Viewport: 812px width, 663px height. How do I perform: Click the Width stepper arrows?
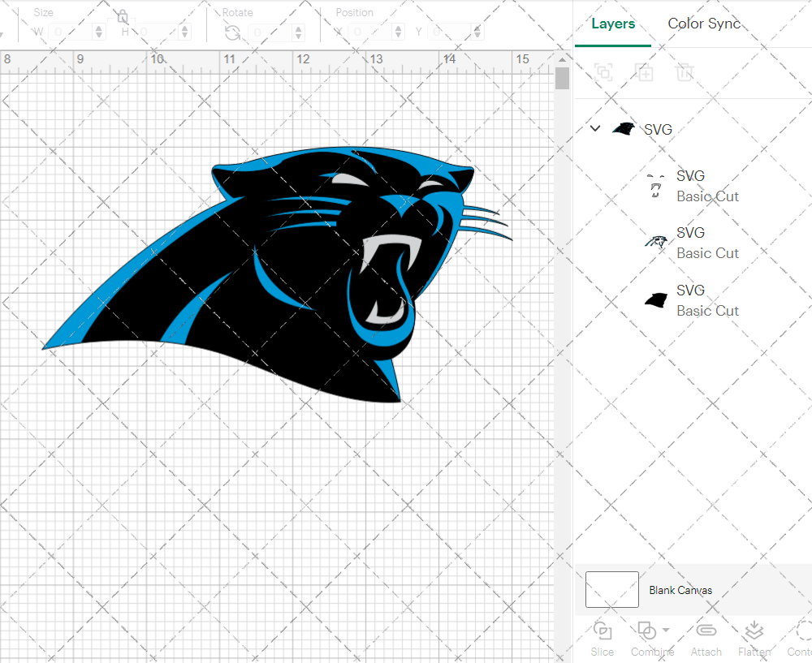[99, 32]
